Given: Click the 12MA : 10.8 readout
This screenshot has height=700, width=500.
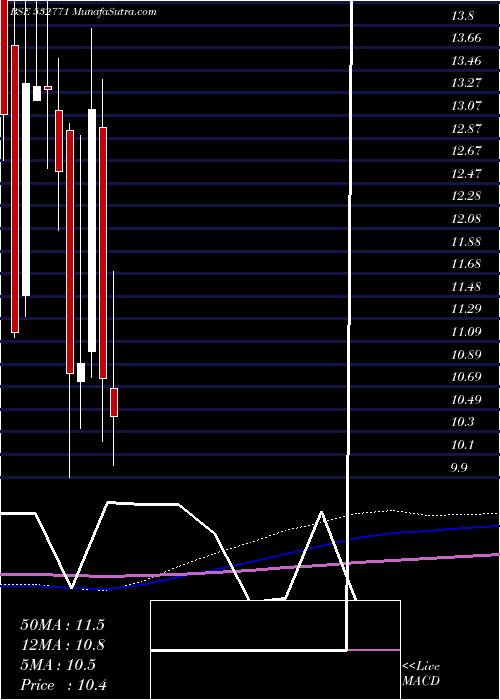Looking at the screenshot, I should [x=62, y=645].
